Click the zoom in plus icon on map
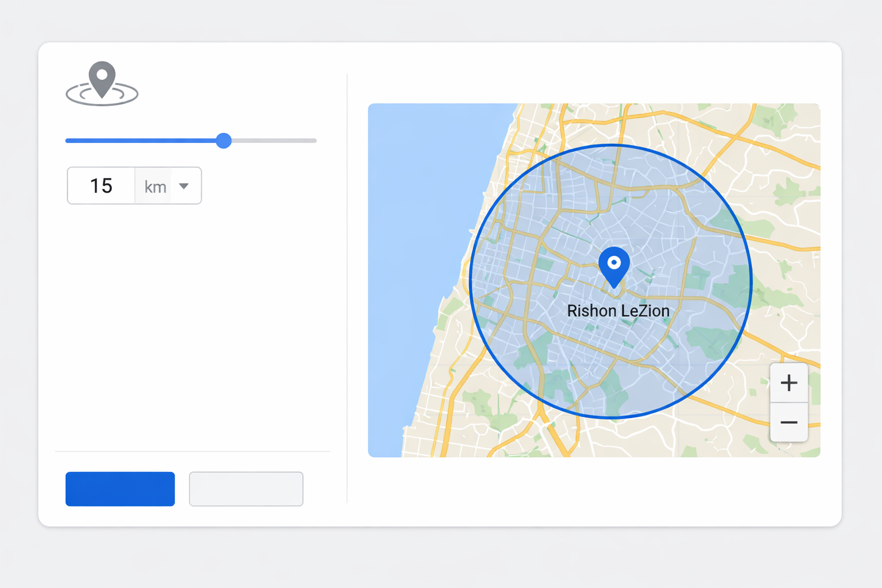882x588 pixels. tap(789, 383)
